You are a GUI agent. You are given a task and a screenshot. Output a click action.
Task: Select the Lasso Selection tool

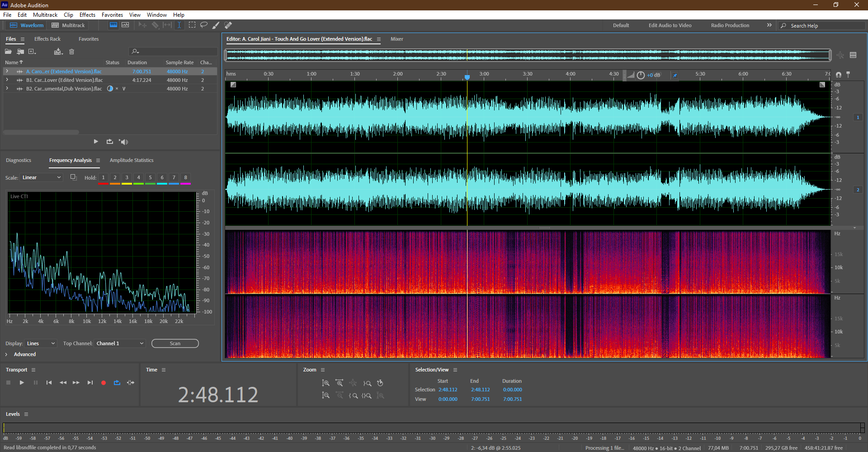tap(204, 25)
